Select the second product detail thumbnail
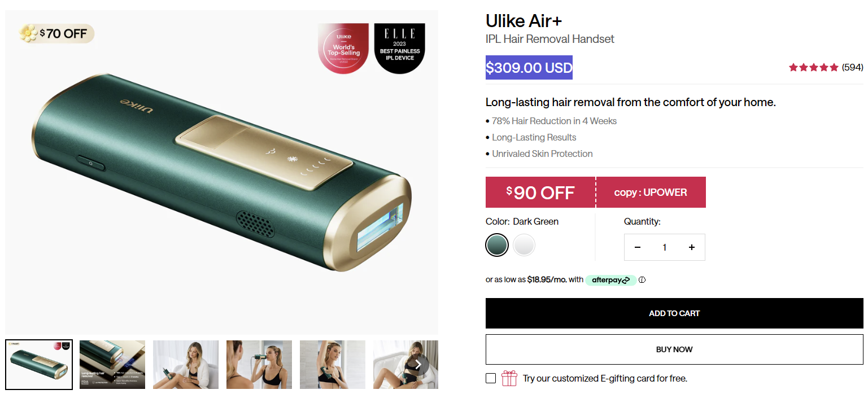Viewport: 868px width, 394px height. point(112,365)
